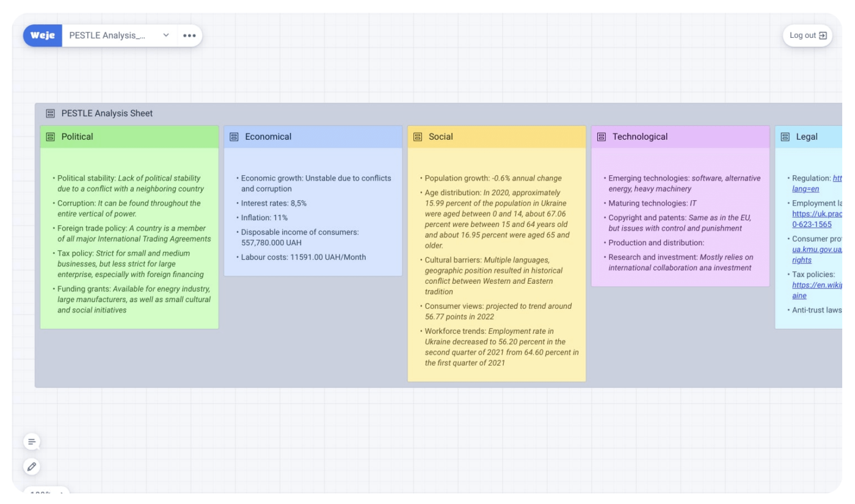Click the Economical card list icon

coord(234,137)
